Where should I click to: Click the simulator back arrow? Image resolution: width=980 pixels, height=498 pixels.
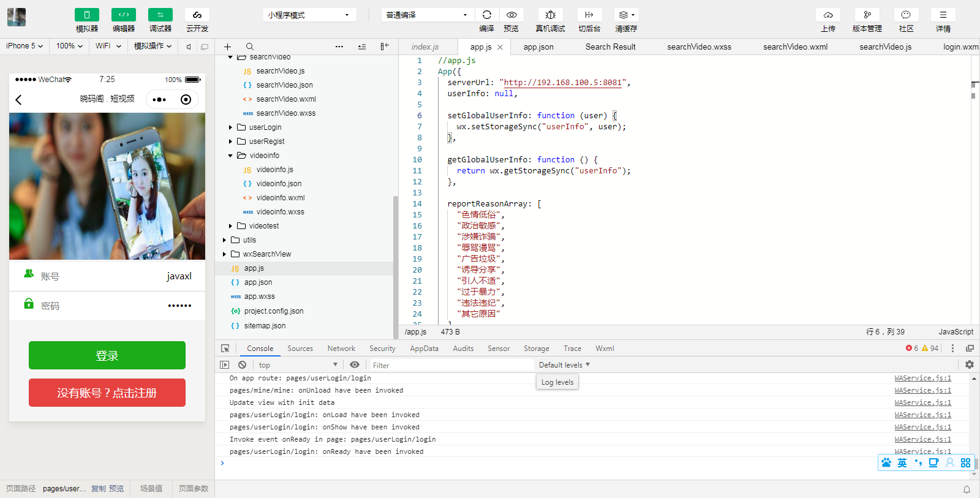pyautogui.click(x=18, y=99)
